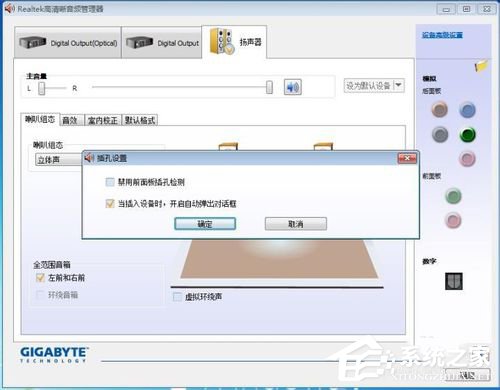Confirm the dialog with 确定

[x=205, y=224]
